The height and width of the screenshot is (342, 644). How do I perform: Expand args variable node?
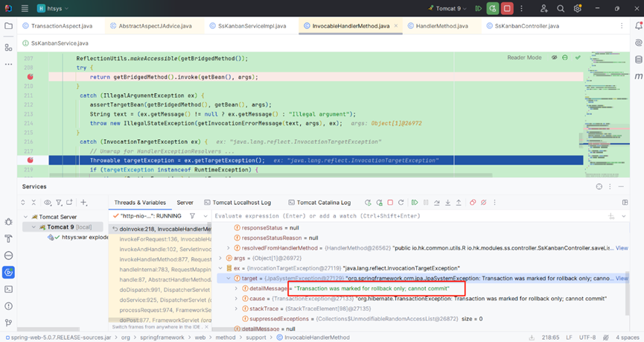220,258
